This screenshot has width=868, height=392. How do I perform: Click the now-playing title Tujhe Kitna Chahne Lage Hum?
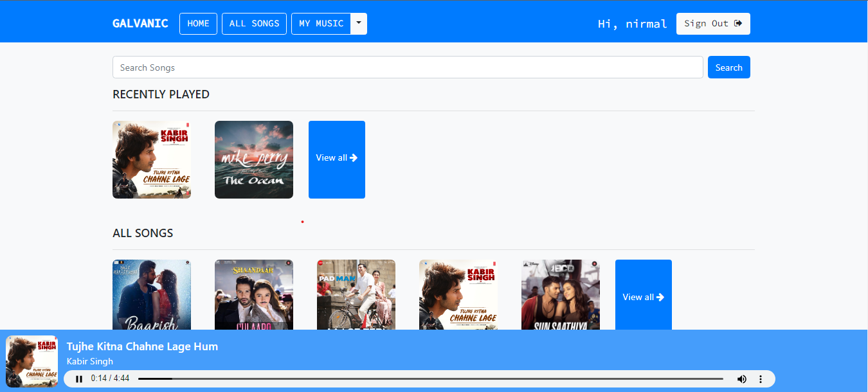tap(142, 346)
